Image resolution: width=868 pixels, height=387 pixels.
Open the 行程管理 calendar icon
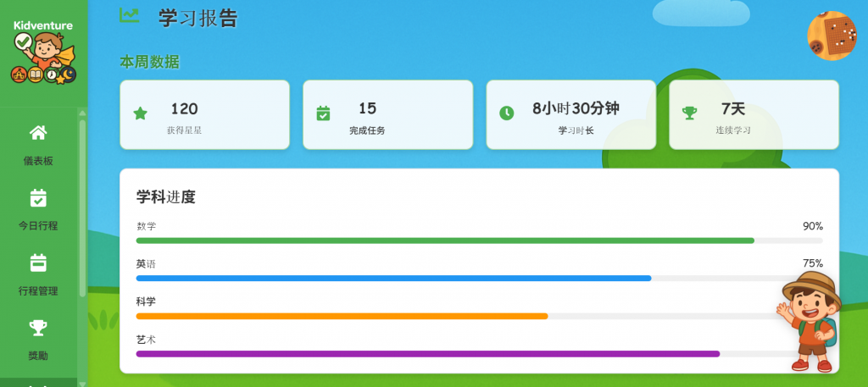(38, 263)
